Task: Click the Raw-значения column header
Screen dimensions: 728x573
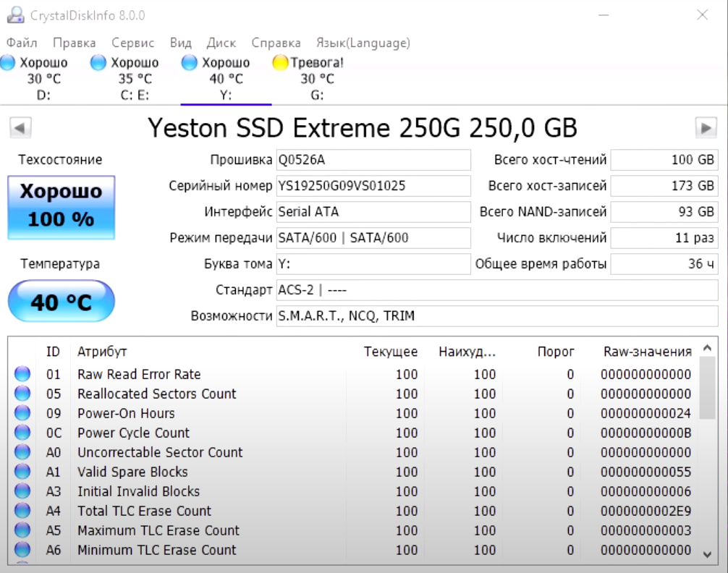Action: pyautogui.click(x=647, y=352)
